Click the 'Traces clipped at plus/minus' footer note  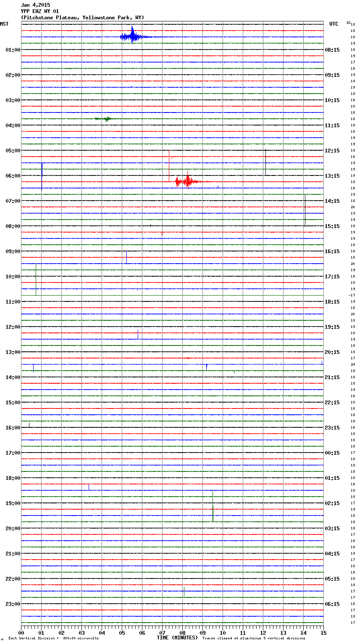pyautogui.click(x=254, y=639)
